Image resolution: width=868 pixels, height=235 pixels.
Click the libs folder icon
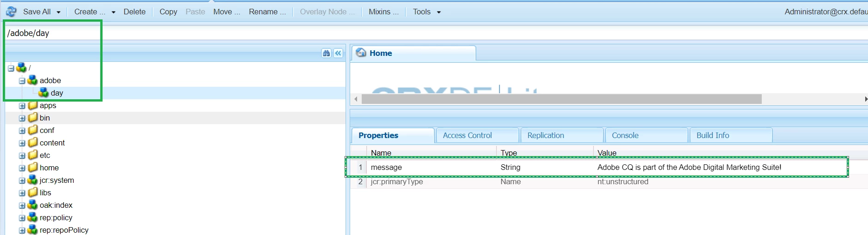coord(32,193)
